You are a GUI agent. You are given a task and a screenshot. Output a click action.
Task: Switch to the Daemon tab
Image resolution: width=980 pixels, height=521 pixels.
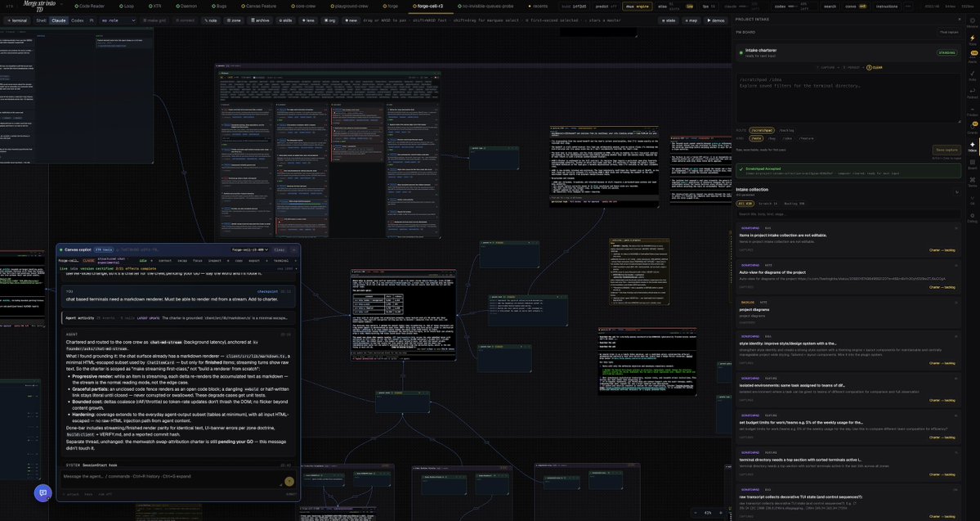point(186,7)
